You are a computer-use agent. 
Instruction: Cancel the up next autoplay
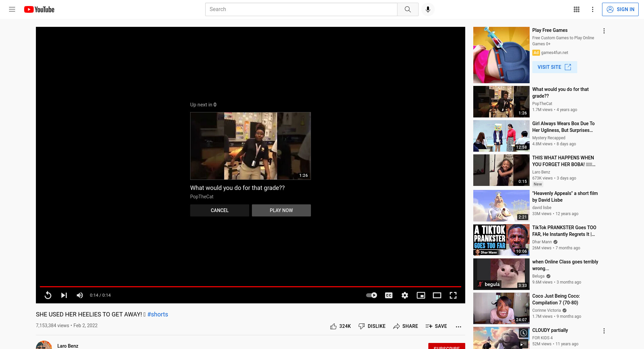pyautogui.click(x=220, y=210)
